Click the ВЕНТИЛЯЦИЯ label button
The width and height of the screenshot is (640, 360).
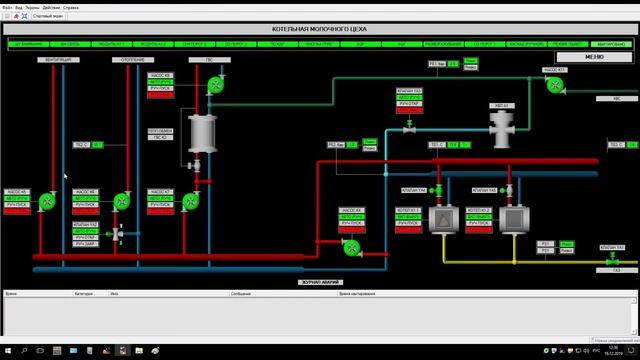[58, 60]
